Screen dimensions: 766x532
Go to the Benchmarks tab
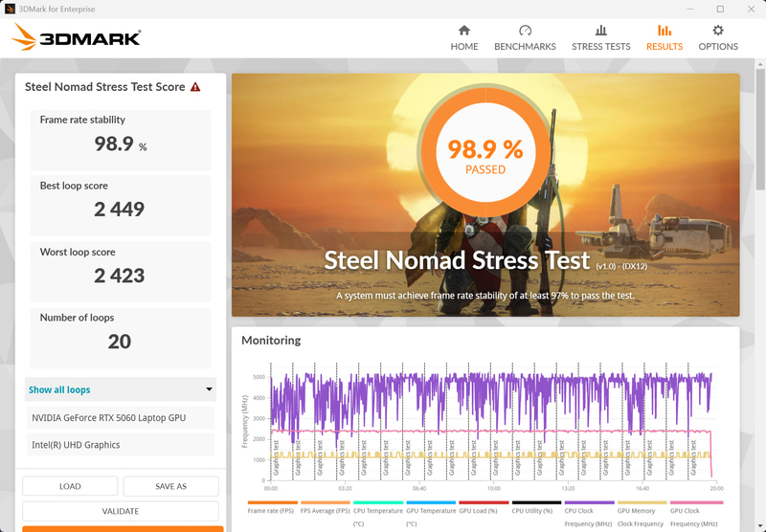click(x=525, y=38)
